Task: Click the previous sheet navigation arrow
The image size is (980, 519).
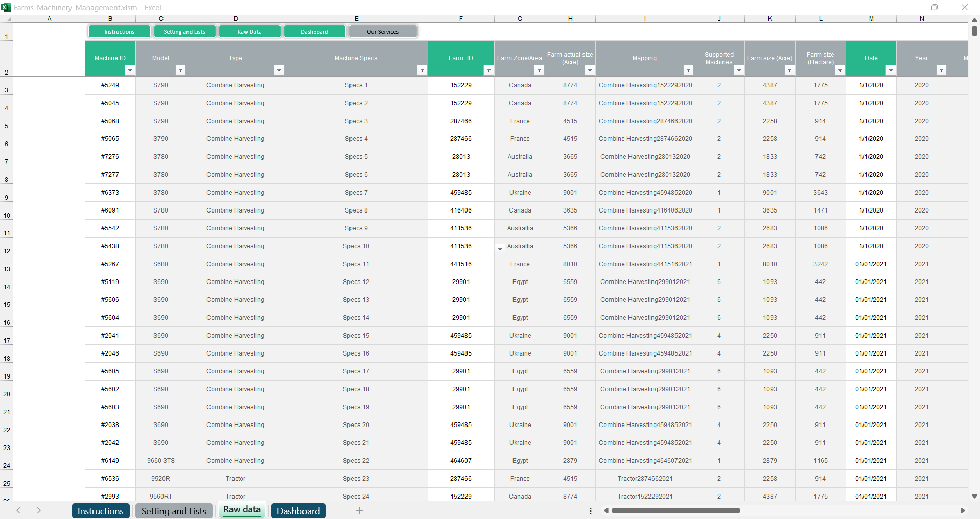Action: coord(18,510)
